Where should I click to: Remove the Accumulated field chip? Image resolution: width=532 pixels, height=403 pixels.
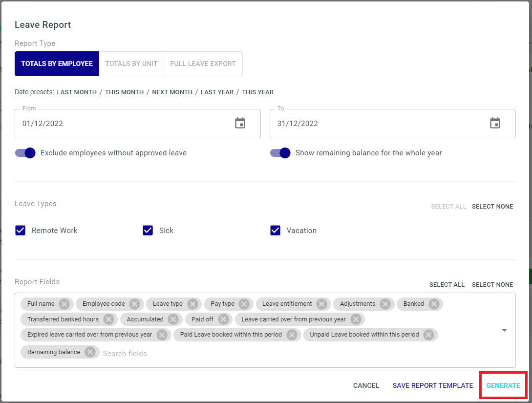[173, 319]
